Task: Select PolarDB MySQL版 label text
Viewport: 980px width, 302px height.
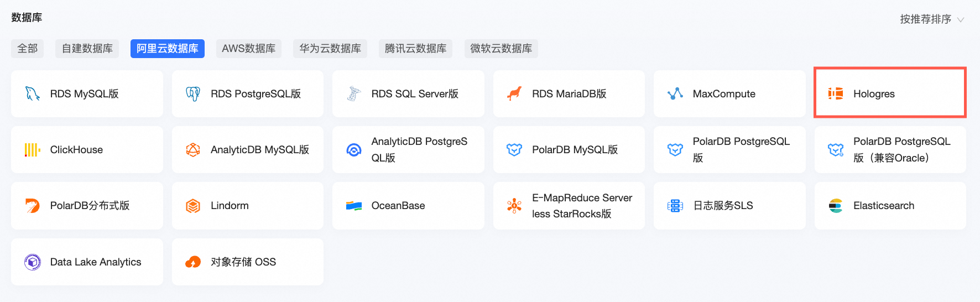Action: pos(575,150)
